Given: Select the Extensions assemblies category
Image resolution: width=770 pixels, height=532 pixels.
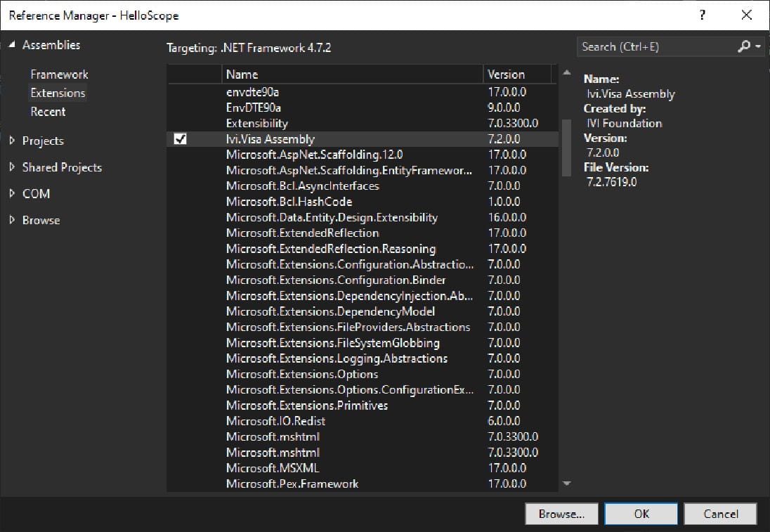Looking at the screenshot, I should (58, 93).
